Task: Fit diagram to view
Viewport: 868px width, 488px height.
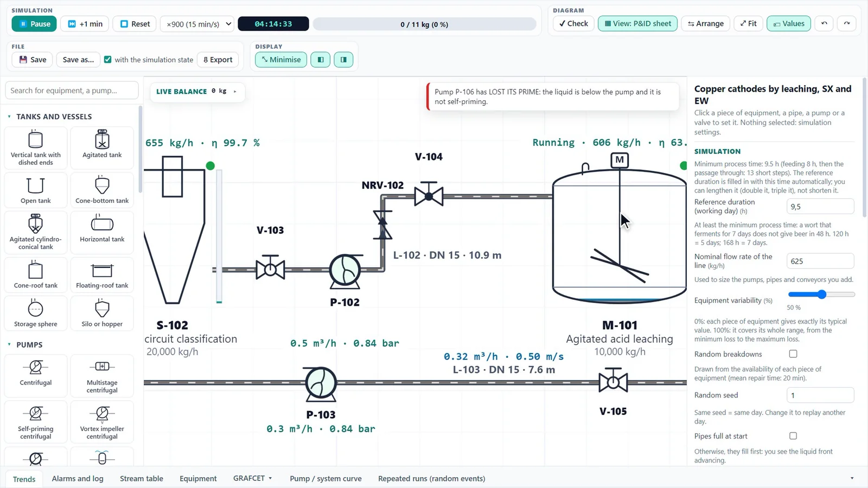Action: [748, 23]
